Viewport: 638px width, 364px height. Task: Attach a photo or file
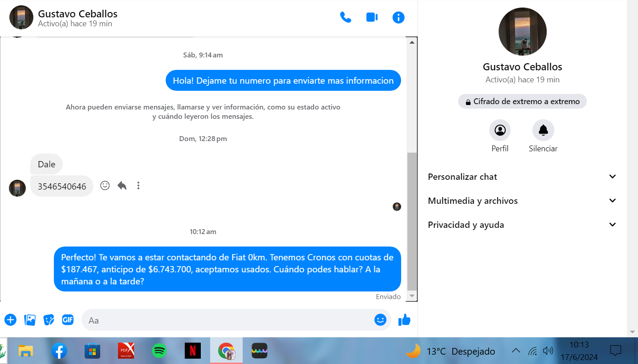(x=30, y=320)
